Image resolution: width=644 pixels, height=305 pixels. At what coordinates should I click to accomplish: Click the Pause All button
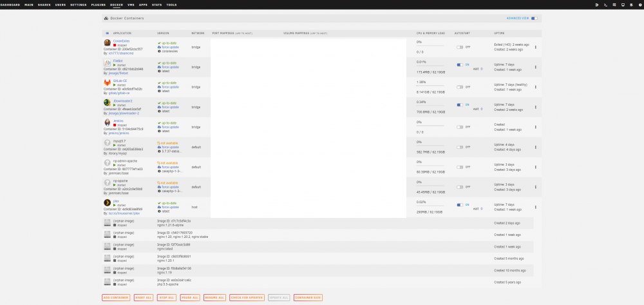point(190,298)
